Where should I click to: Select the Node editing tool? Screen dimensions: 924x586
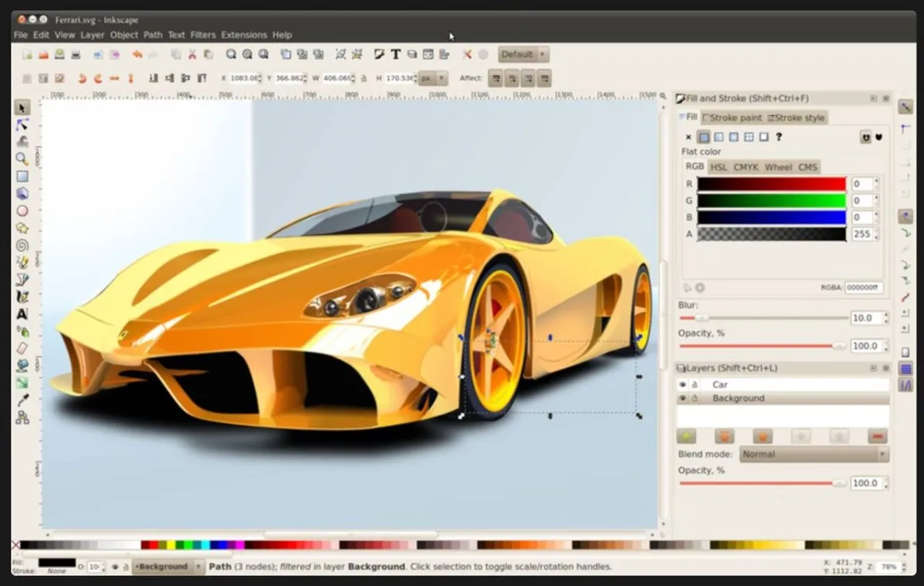(x=22, y=125)
